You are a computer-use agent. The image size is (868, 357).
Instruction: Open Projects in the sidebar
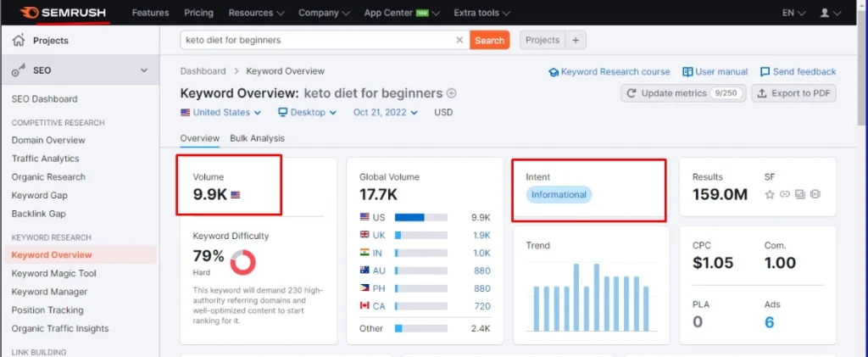50,41
